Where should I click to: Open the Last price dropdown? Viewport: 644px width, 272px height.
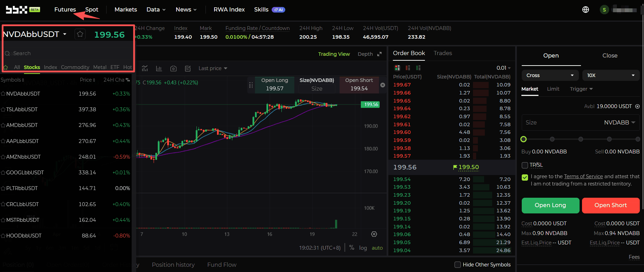[x=212, y=68]
